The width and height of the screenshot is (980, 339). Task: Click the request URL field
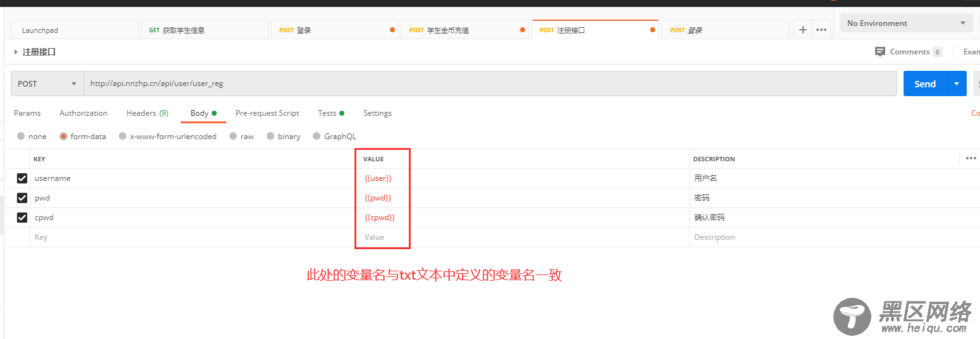pyautogui.click(x=490, y=83)
